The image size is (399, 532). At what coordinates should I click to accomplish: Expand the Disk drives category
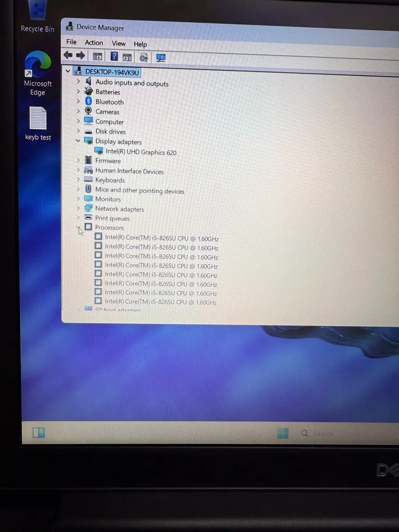coord(78,131)
